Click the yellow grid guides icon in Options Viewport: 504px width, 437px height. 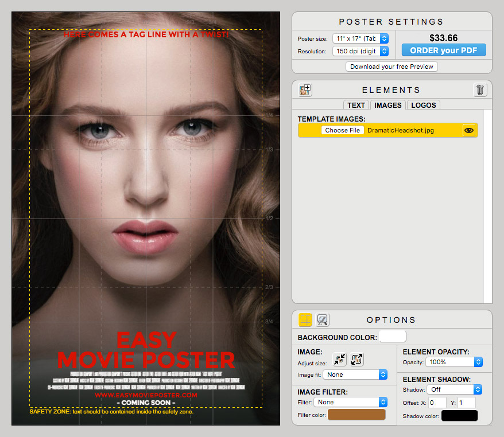pyautogui.click(x=305, y=320)
